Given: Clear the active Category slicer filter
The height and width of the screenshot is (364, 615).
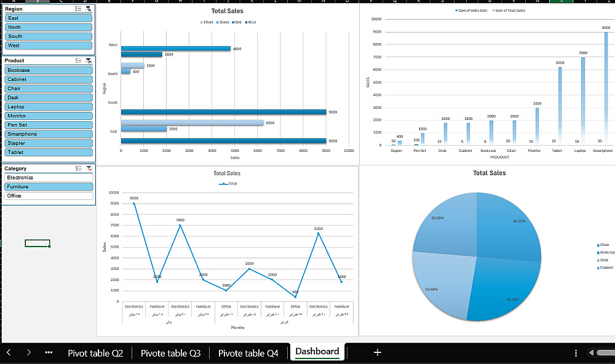Looking at the screenshot, I should click(89, 168).
